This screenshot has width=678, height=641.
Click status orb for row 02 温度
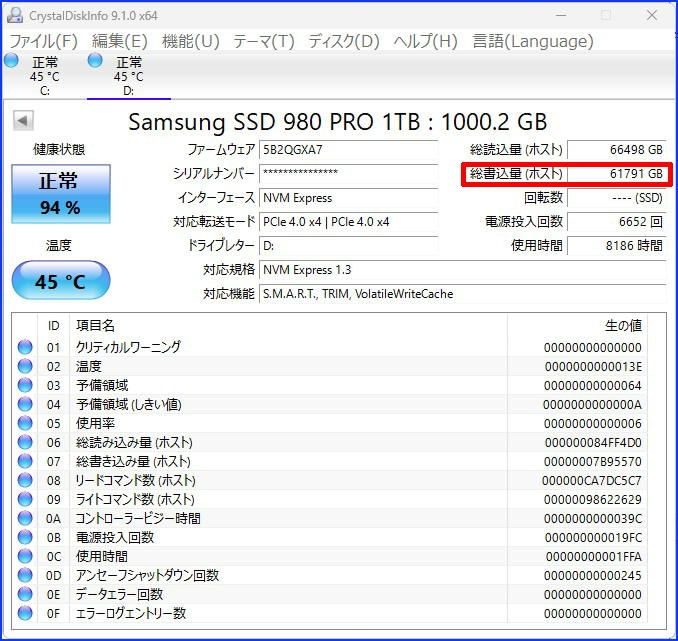25,366
